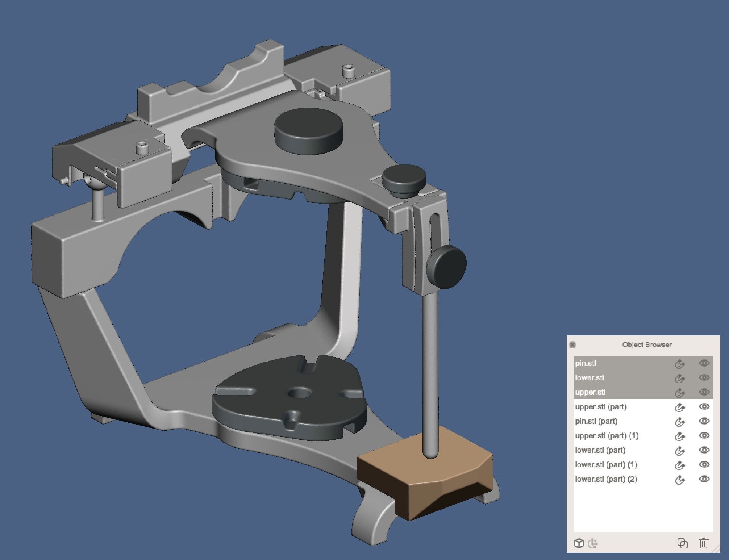Screen dimensions: 729x560
Task: Select lower.stl (part) in Object Browser
Action: pyautogui.click(x=600, y=450)
